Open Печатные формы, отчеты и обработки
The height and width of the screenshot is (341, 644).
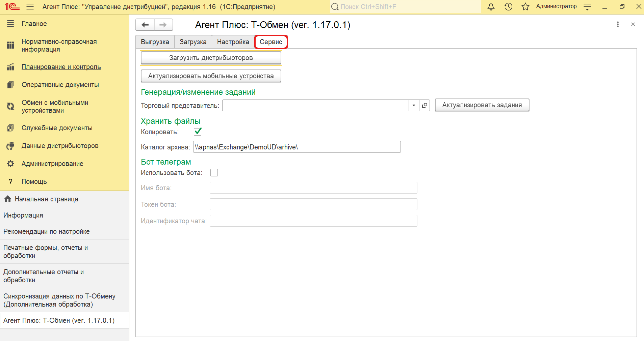point(65,252)
